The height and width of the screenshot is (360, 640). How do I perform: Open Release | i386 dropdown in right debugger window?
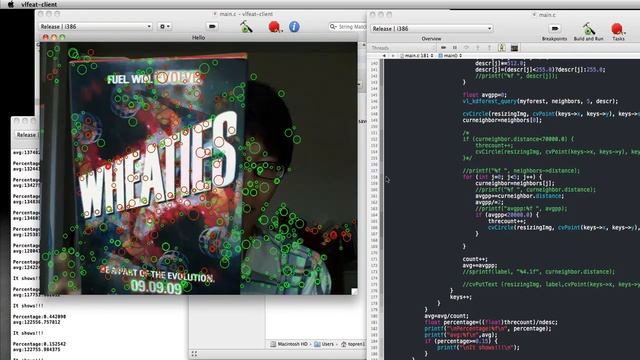pyautogui.click(x=431, y=29)
